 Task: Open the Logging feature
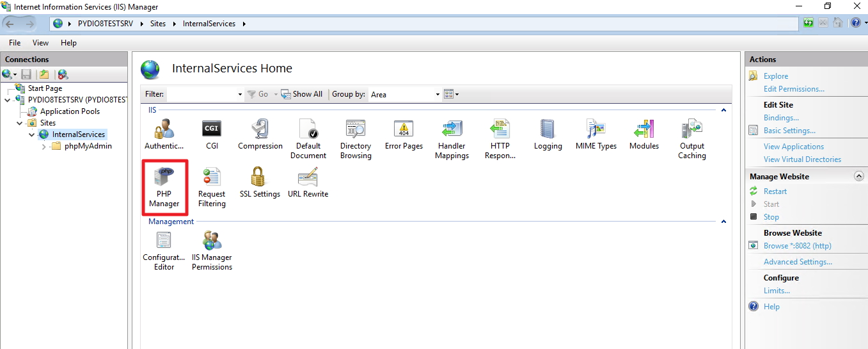pyautogui.click(x=548, y=135)
